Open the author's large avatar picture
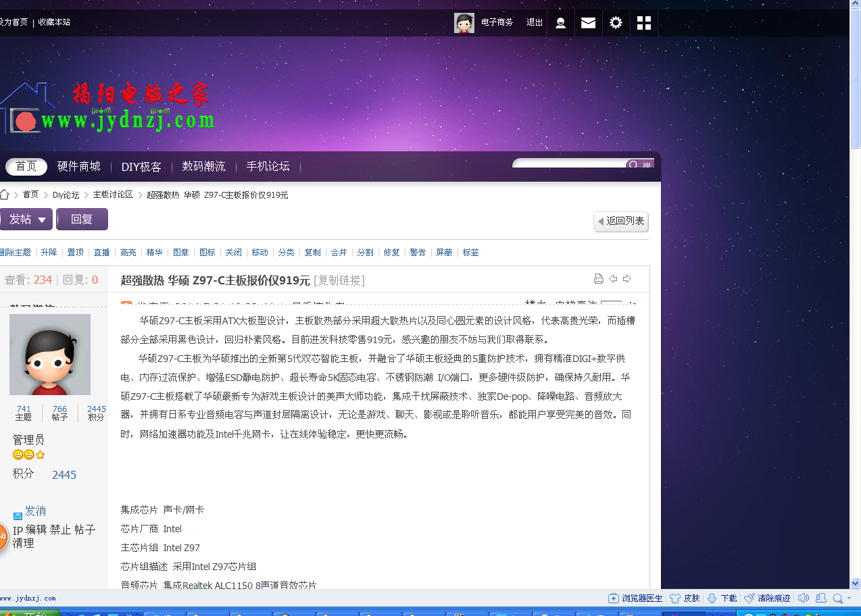Viewport: 861px width, 616px height. [50, 355]
